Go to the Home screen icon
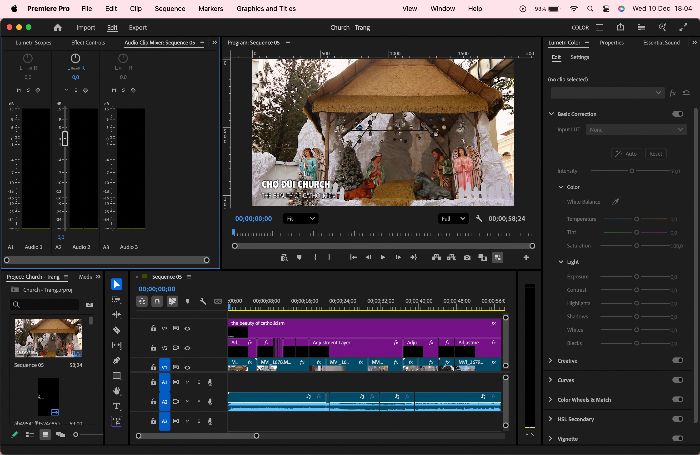This screenshot has width=700, height=455. click(x=58, y=28)
